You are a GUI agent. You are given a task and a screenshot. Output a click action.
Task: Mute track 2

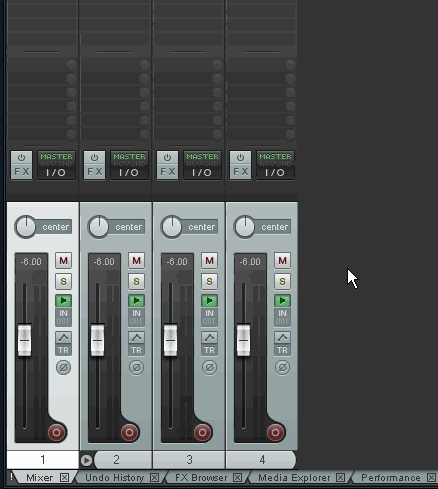pyautogui.click(x=136, y=260)
